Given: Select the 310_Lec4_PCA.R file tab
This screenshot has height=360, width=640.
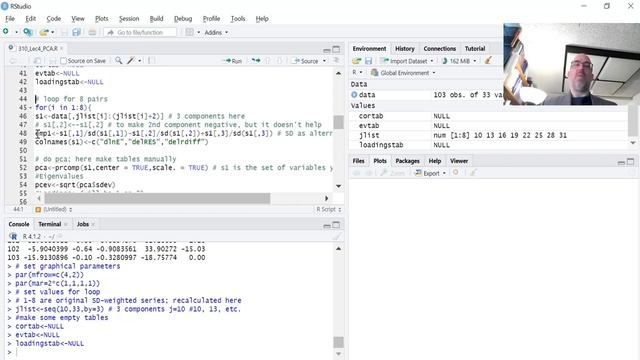Looking at the screenshot, I should click(37, 48).
